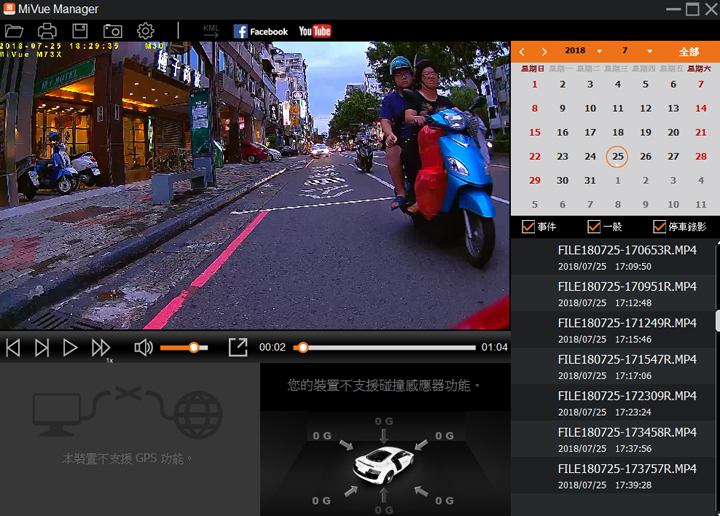720x516 pixels.
Task: Go to next month in calendar
Action: click(x=544, y=51)
